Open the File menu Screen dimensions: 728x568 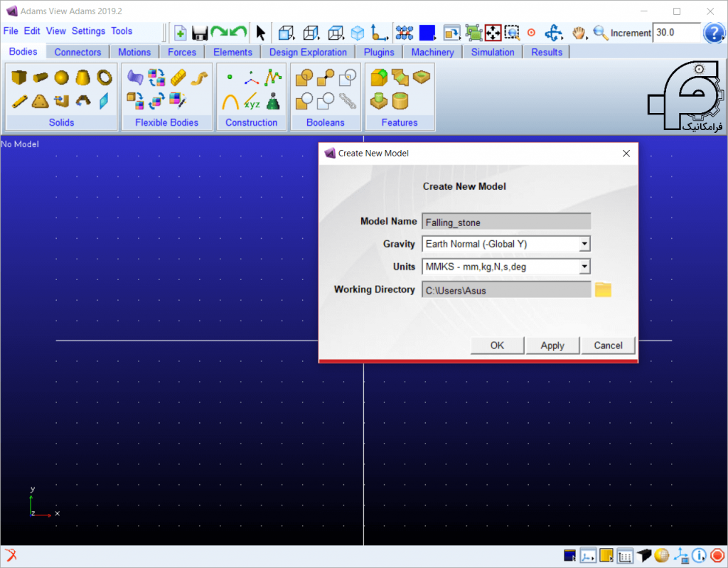(x=11, y=31)
